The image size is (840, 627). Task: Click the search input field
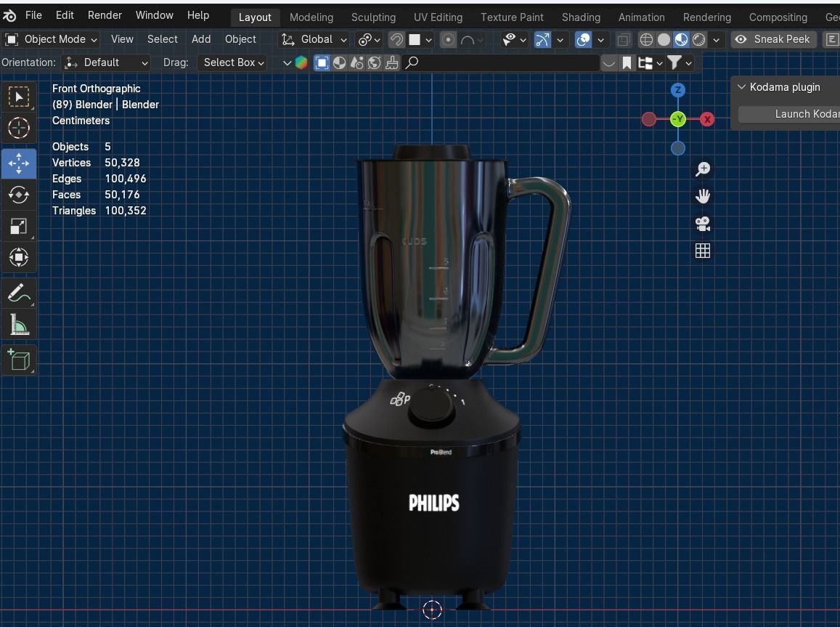coord(501,63)
